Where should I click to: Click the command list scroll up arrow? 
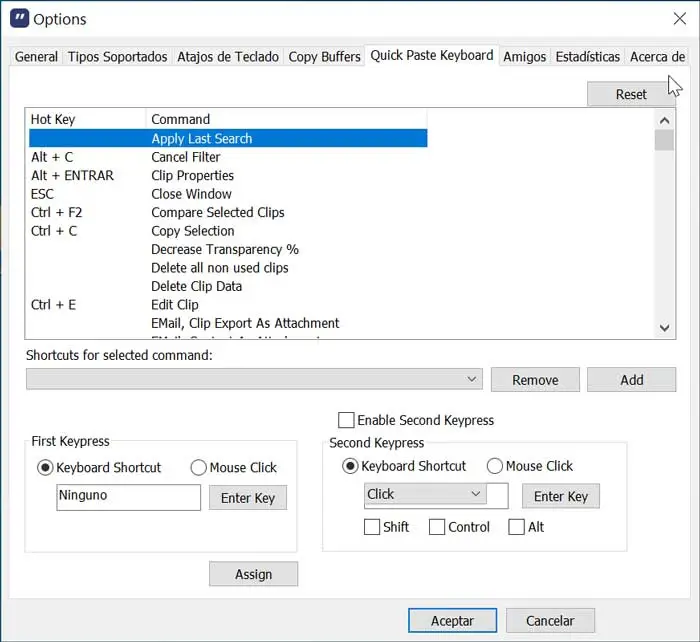(x=664, y=120)
